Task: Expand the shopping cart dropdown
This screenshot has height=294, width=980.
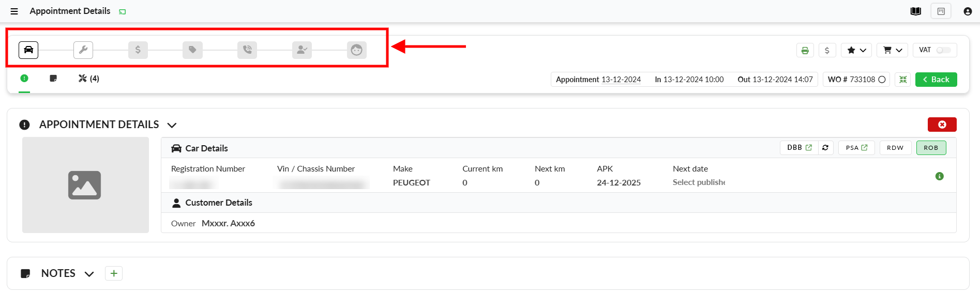Action: pyautogui.click(x=892, y=50)
